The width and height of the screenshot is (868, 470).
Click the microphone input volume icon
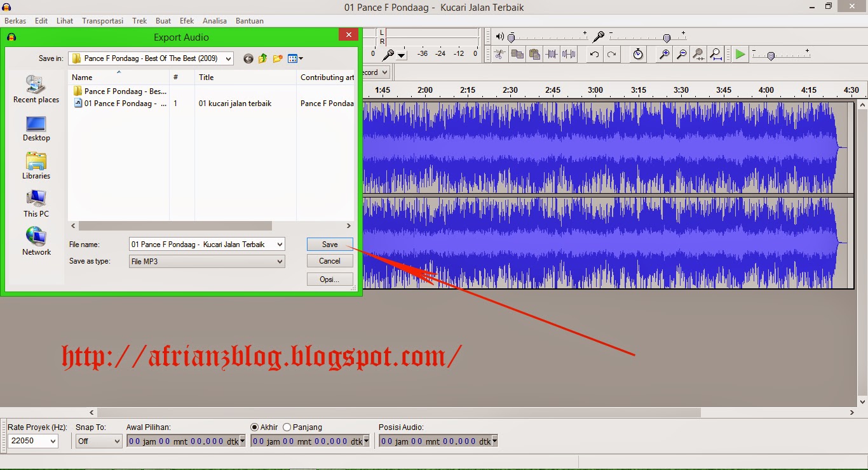pos(598,37)
